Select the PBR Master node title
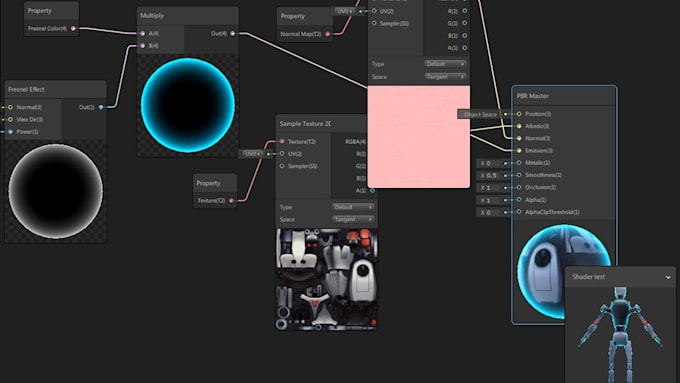 [x=533, y=96]
